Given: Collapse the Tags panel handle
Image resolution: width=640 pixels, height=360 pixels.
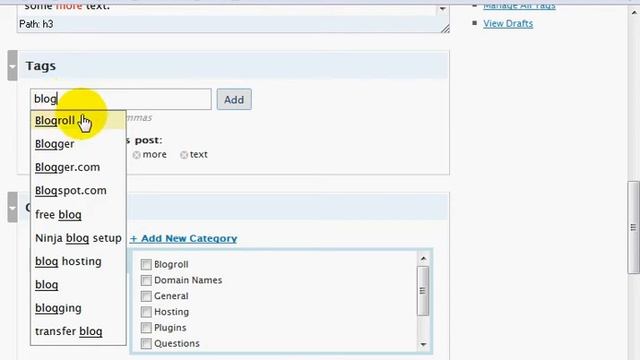Looking at the screenshot, I should (12, 66).
